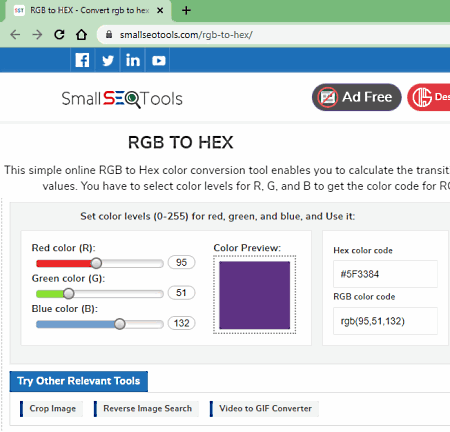The height and width of the screenshot is (432, 450).
Task: Click the browser home icon
Action: pyautogui.click(x=81, y=34)
